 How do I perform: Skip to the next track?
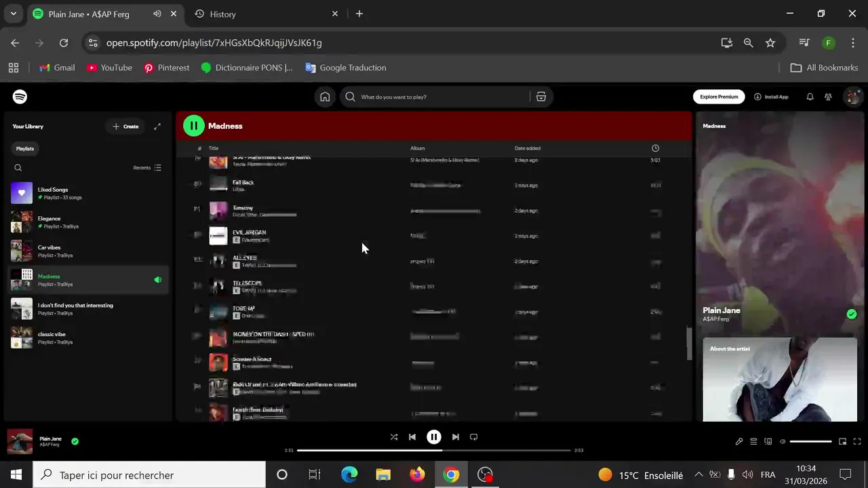[456, 437]
